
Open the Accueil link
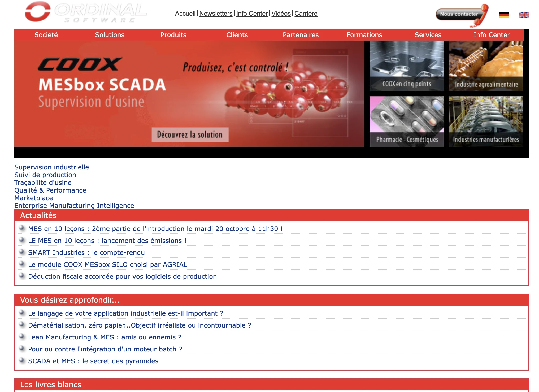[x=185, y=14]
